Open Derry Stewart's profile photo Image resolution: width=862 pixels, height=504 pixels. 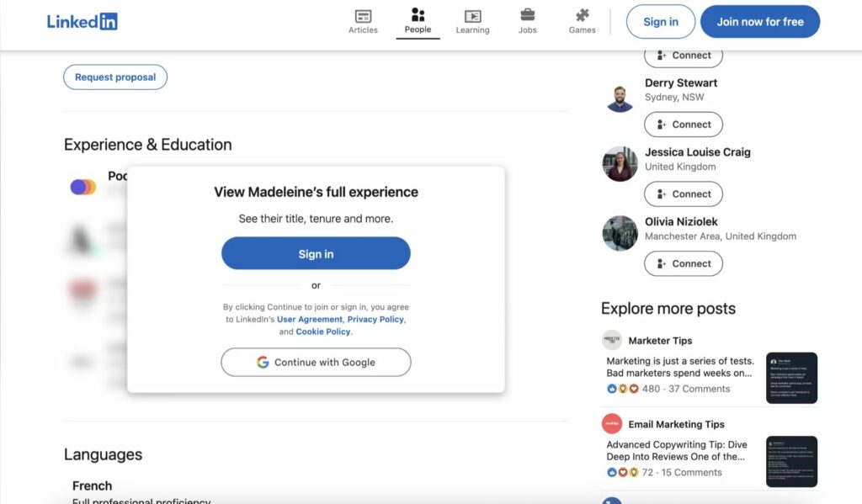tap(620, 98)
